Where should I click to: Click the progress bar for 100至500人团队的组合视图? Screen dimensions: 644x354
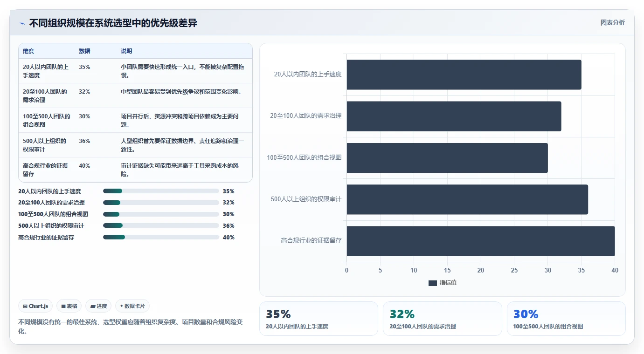pos(161,214)
